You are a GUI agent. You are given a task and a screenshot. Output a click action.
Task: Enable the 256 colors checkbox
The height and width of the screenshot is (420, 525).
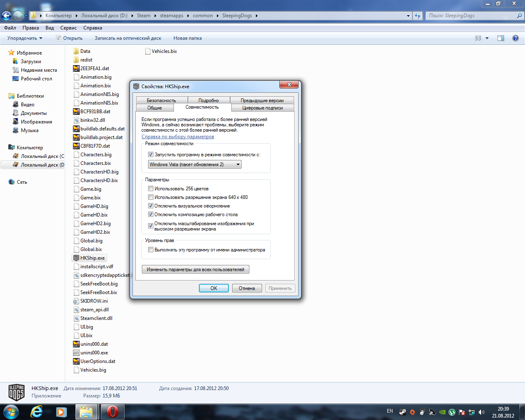pos(151,189)
